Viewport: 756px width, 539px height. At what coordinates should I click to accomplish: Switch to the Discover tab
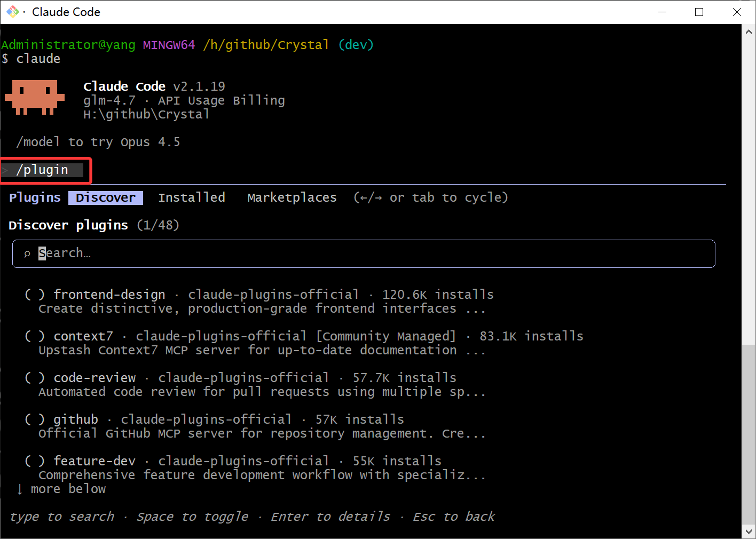tap(106, 197)
